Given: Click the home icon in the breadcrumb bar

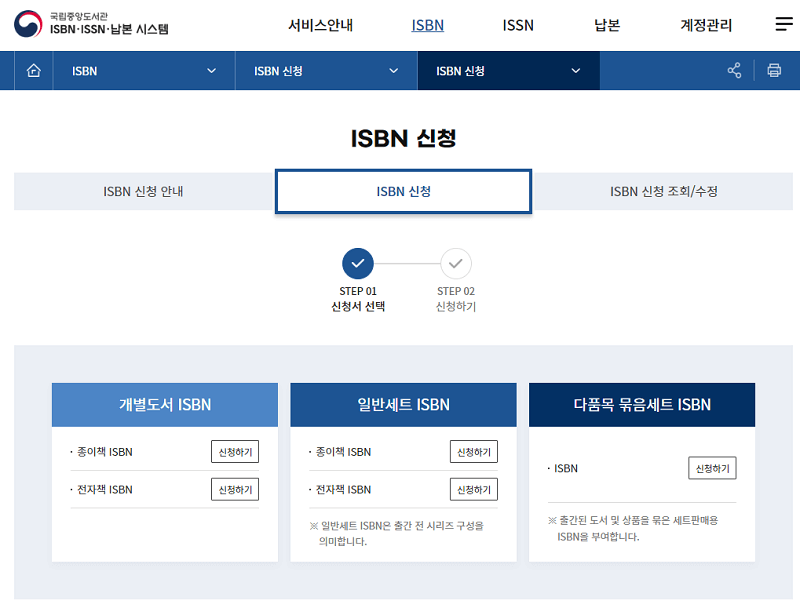Looking at the screenshot, I should tap(33, 71).
